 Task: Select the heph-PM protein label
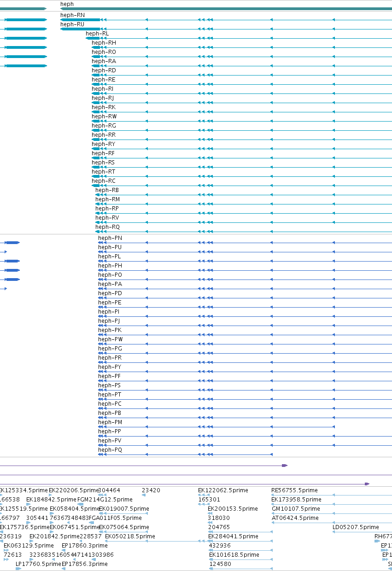pyautogui.click(x=110, y=422)
